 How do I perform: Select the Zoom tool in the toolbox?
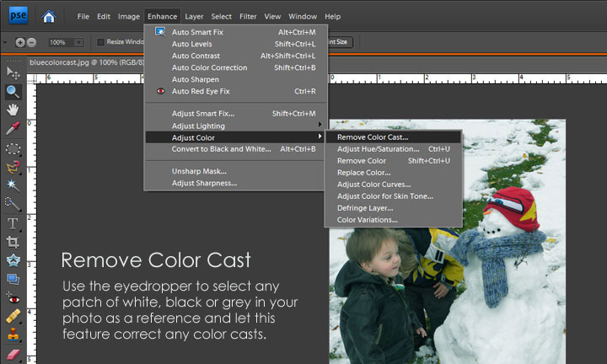pos(13,91)
